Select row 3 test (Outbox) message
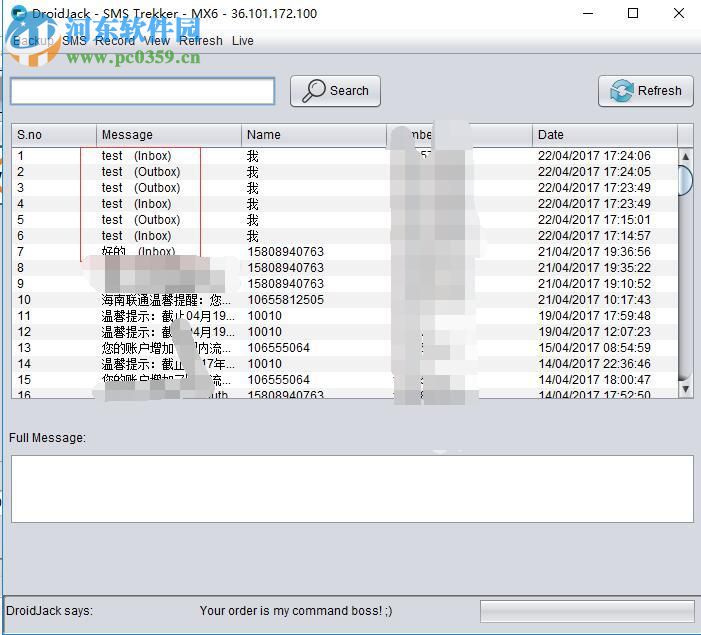 141,188
